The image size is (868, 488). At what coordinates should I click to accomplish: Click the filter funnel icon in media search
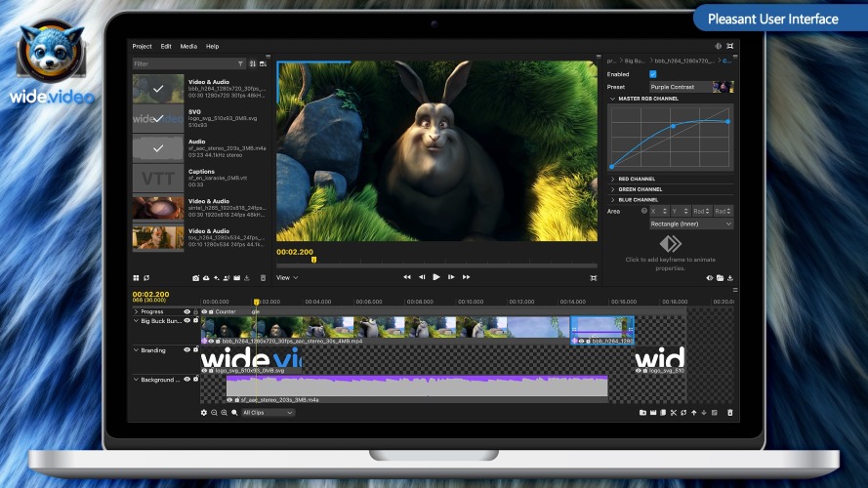[x=240, y=63]
